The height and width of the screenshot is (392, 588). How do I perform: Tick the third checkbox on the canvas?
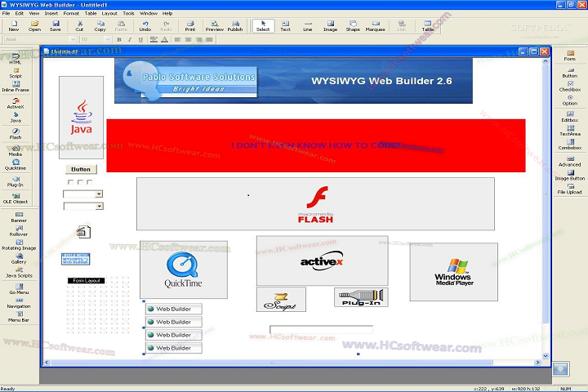[90, 182]
